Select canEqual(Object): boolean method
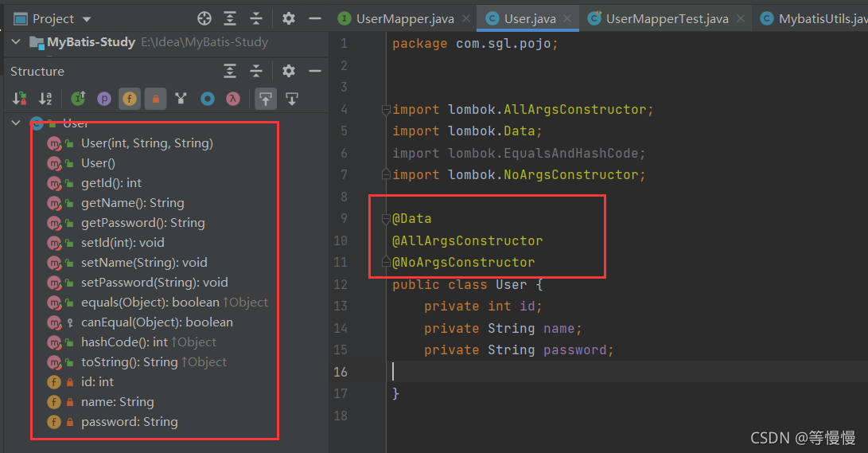 click(x=157, y=322)
